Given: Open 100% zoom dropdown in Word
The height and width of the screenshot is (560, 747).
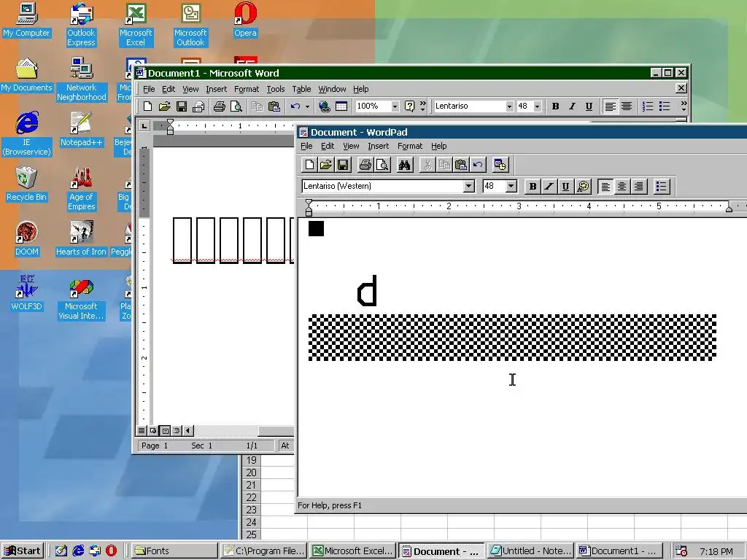Looking at the screenshot, I should (x=395, y=106).
